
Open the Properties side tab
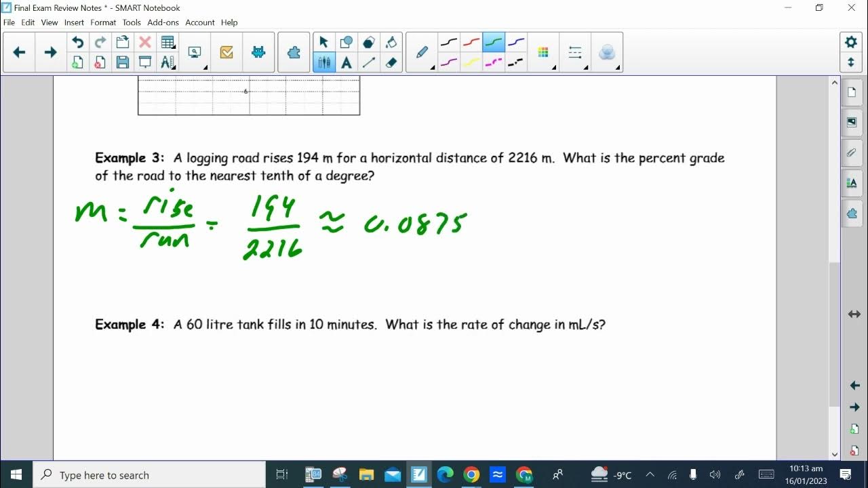(x=852, y=183)
